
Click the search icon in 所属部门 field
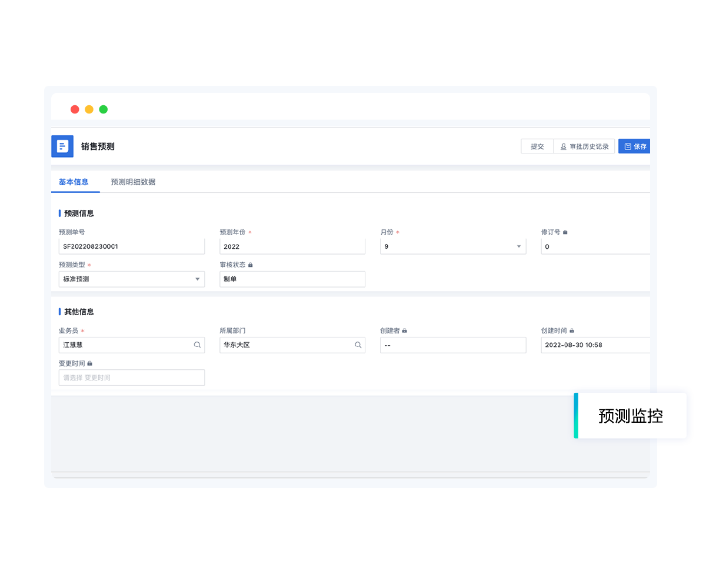pyautogui.click(x=358, y=345)
